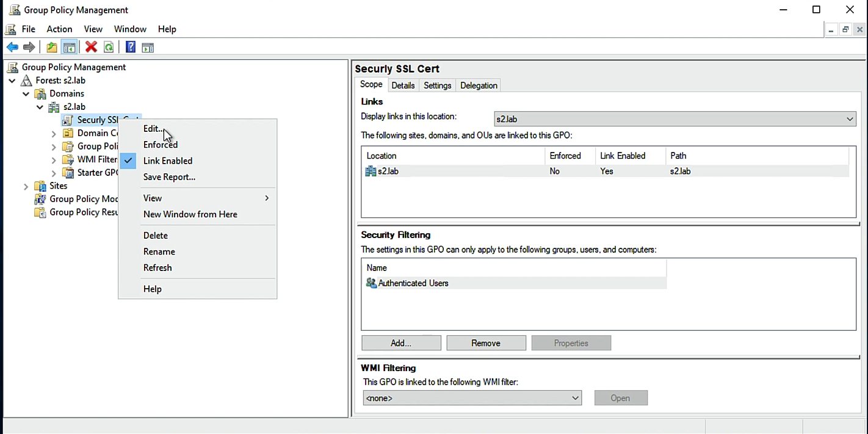
Task: Open the 'Display links in this location' dropdown
Action: [675, 119]
